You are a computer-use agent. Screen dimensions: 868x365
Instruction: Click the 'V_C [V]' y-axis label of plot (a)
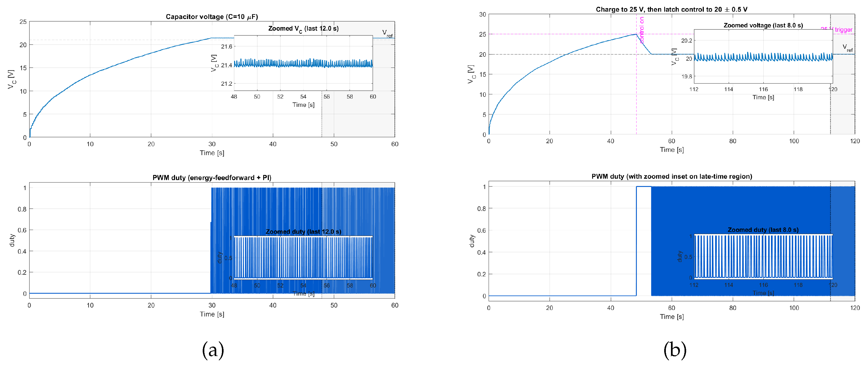click(11, 79)
